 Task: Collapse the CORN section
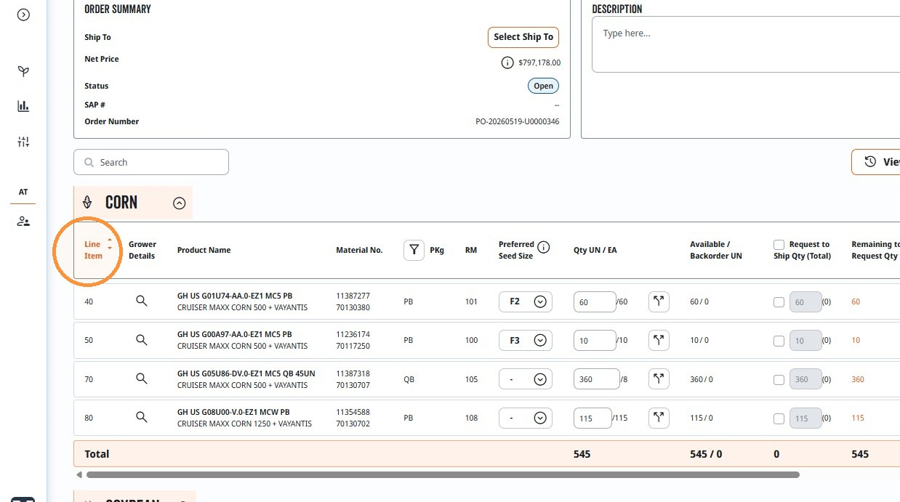[x=179, y=203]
